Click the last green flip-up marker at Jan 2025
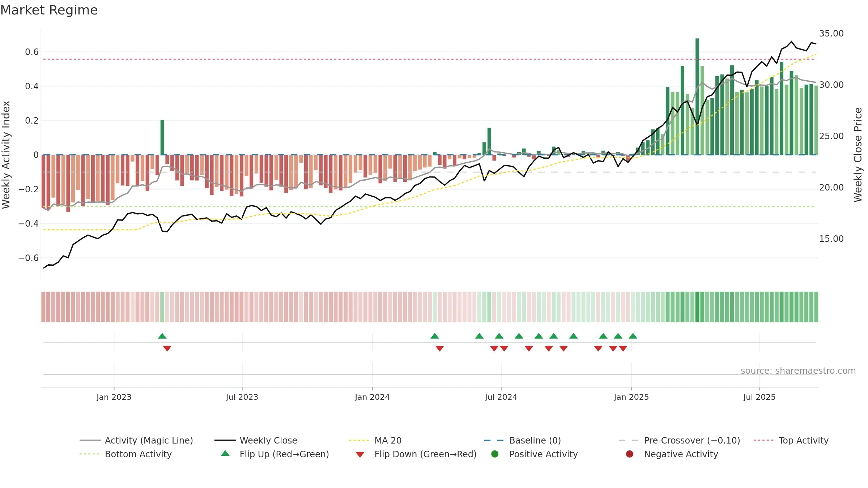868x488 pixels. 633,336
